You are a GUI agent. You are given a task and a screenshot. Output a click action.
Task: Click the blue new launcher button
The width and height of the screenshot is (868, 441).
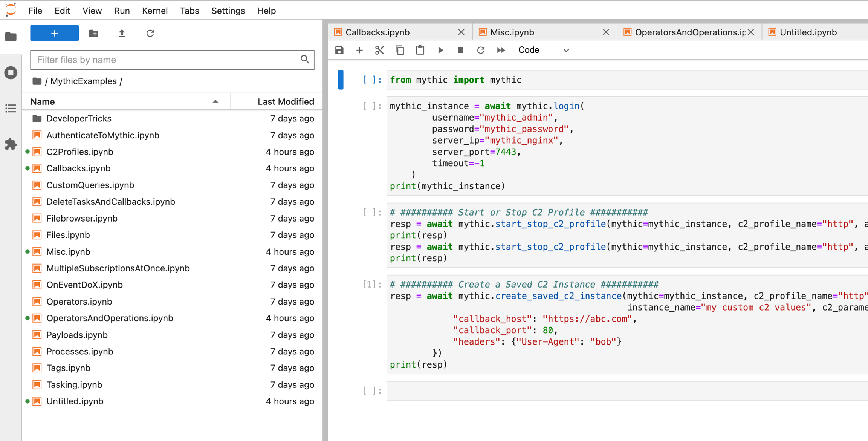pyautogui.click(x=54, y=33)
